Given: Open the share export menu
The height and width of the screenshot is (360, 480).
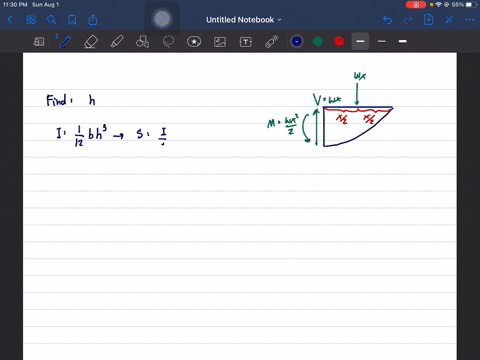Looking at the screenshot, I should pyautogui.click(x=93, y=20).
